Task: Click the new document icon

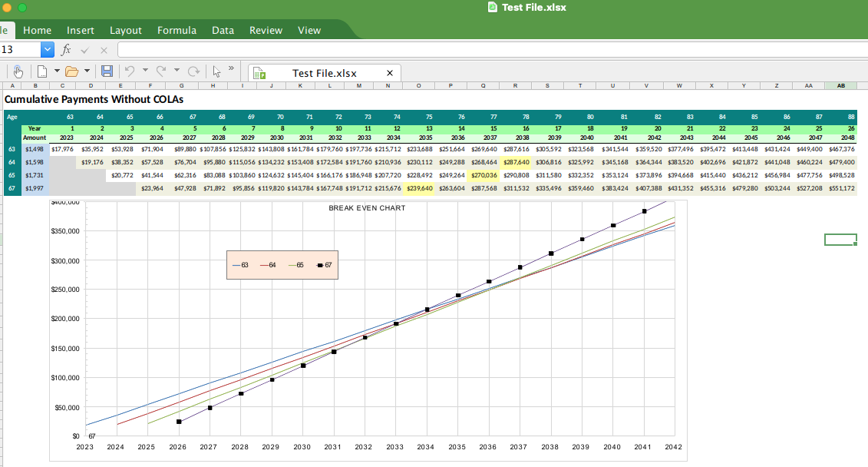Action: tap(42, 71)
